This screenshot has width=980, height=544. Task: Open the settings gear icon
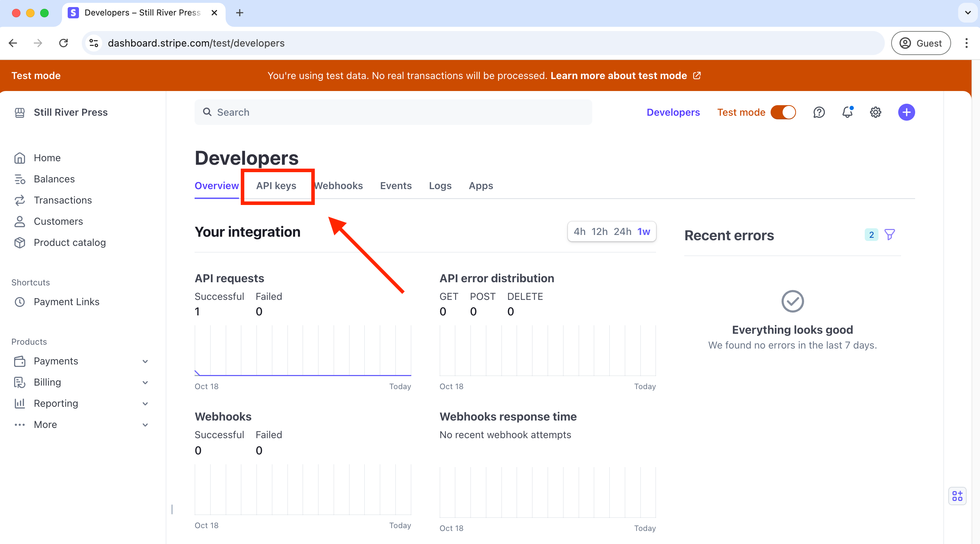pyautogui.click(x=875, y=112)
